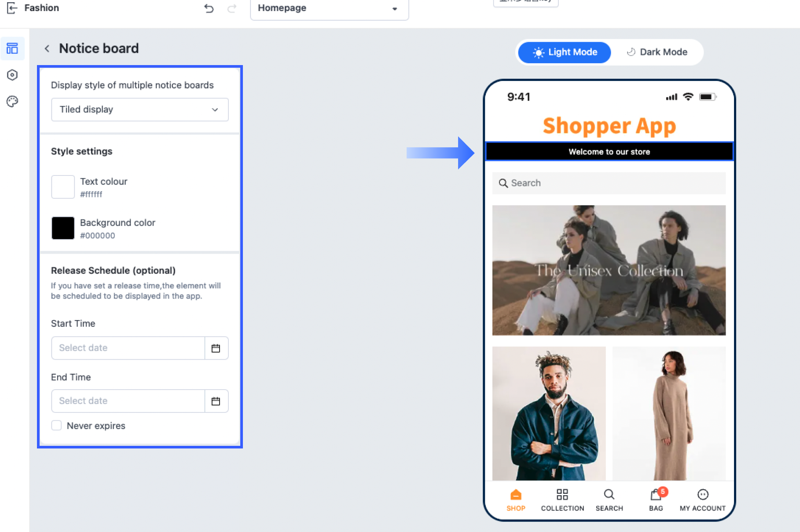Enable the Never expires checkbox
This screenshot has height=532, width=800.
[x=56, y=425]
